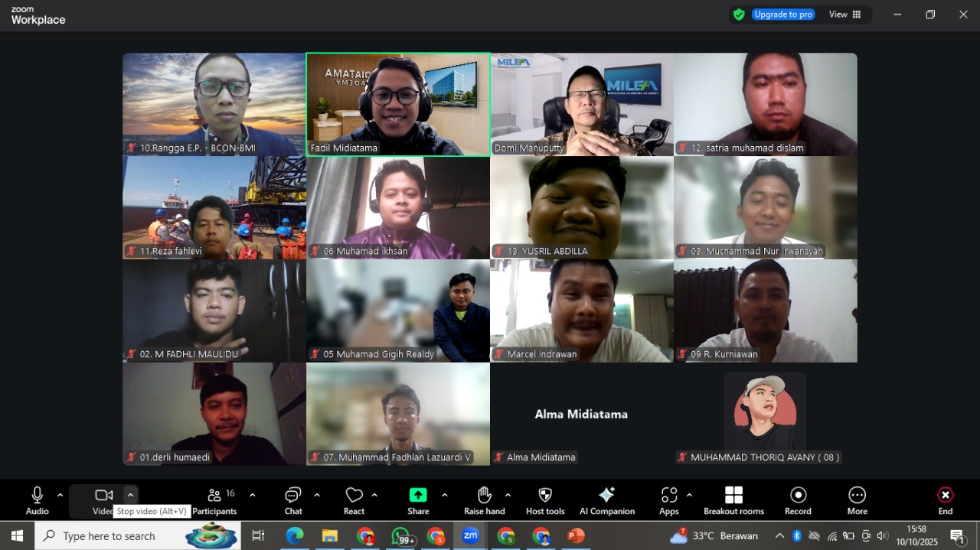Launch the AI Companion

pyautogui.click(x=606, y=500)
